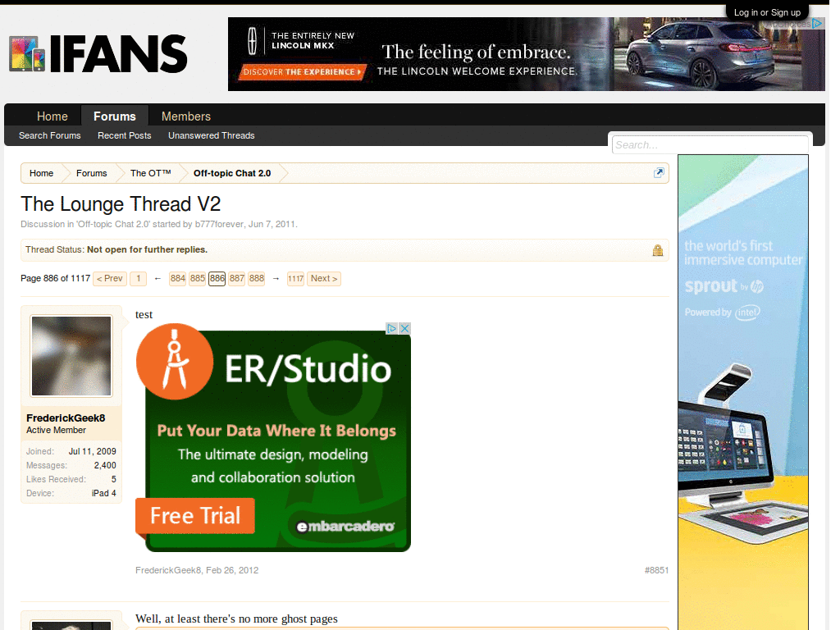
Task: Select current page 886
Action: point(217,279)
